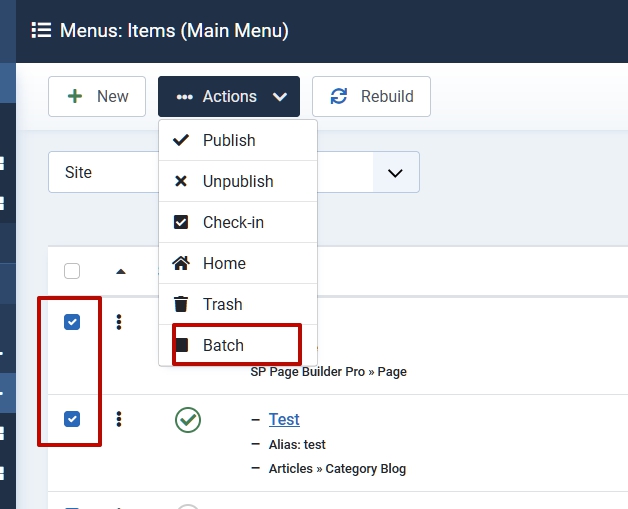Select Unpublish in the Actions menu

pyautogui.click(x=237, y=181)
